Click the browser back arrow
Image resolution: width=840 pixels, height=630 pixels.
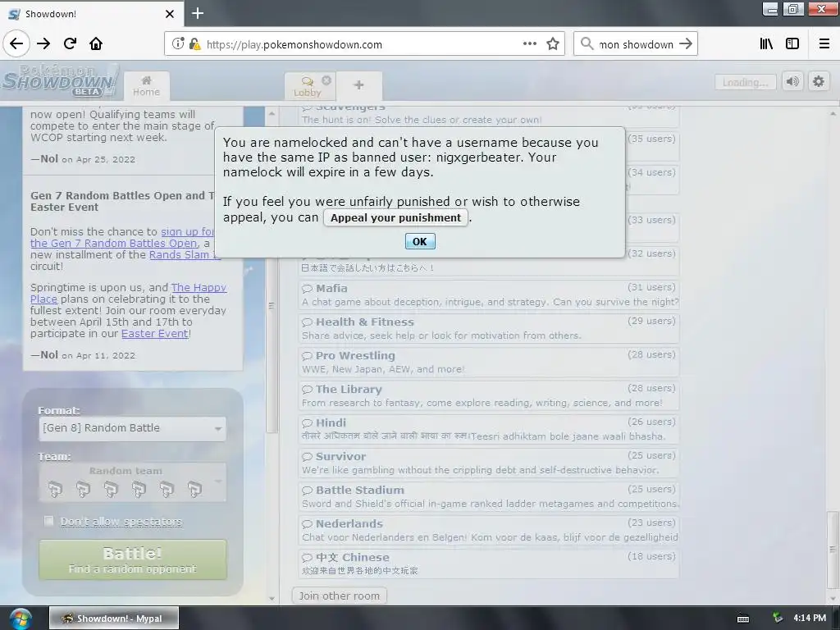[16, 44]
